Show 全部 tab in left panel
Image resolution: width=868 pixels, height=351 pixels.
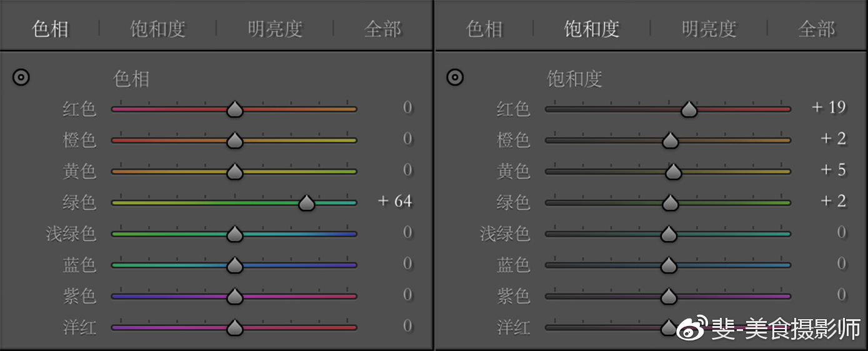(382, 29)
